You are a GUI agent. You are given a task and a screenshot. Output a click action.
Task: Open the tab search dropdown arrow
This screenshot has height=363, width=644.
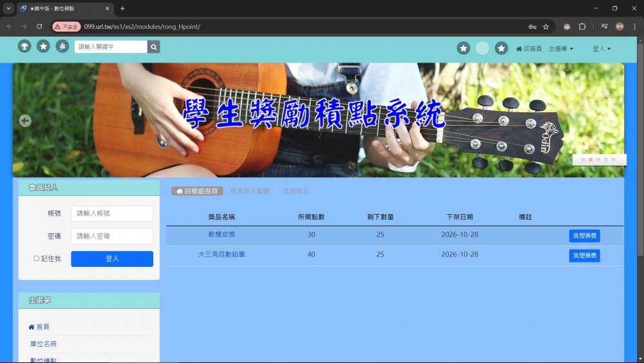click(x=8, y=8)
